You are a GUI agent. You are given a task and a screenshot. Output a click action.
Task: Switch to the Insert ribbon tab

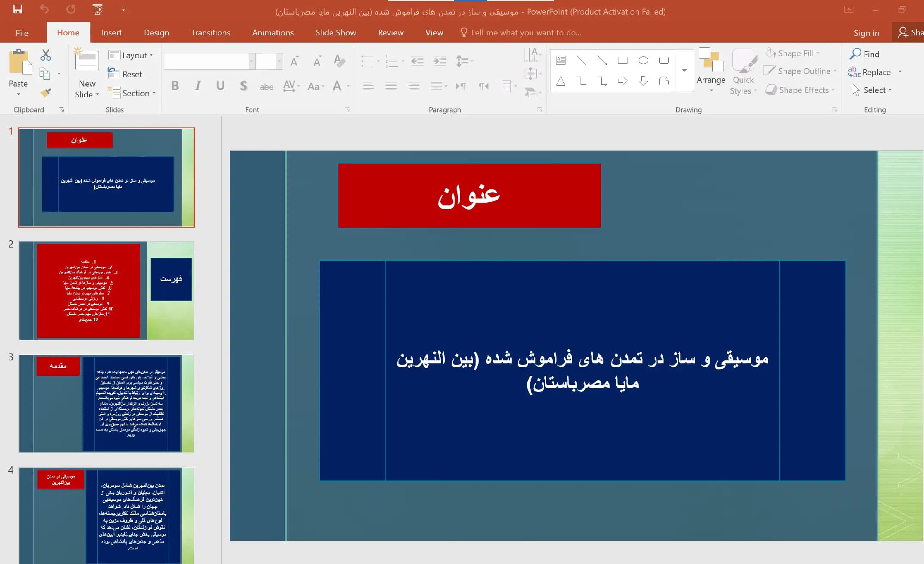pos(111,33)
